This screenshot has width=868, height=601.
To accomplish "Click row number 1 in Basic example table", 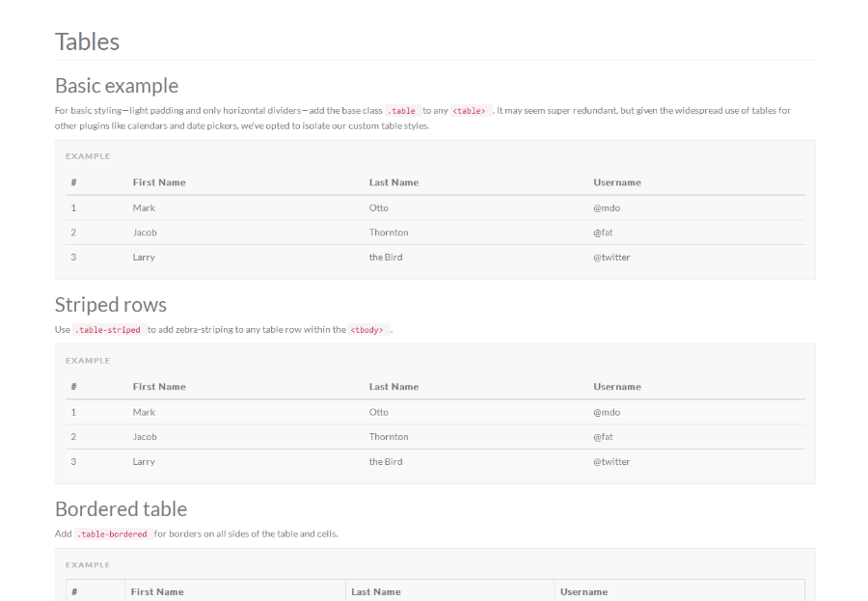I will 73,207.
